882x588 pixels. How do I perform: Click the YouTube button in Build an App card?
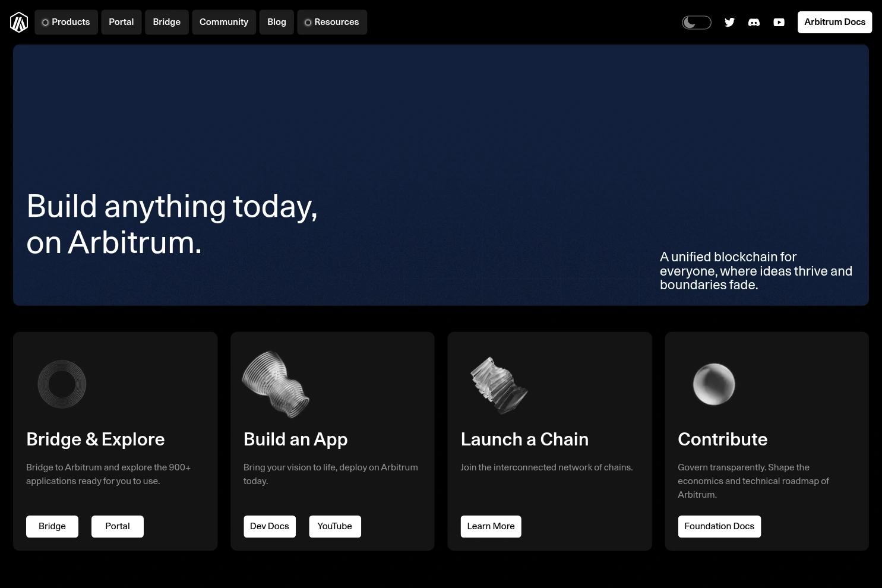click(335, 526)
